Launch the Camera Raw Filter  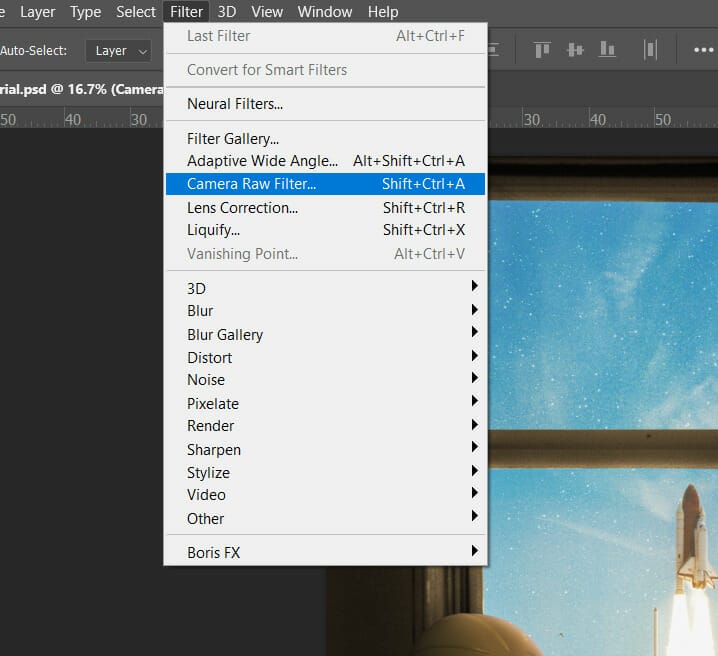[325, 184]
